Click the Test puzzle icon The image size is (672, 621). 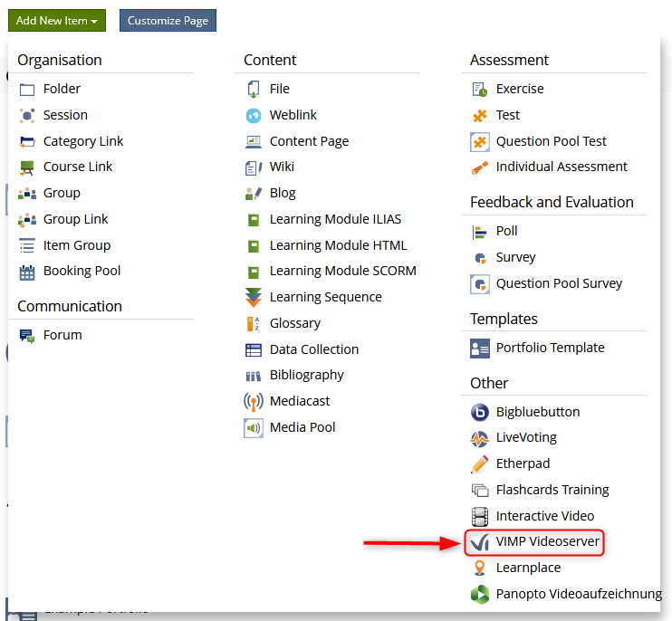click(x=480, y=116)
